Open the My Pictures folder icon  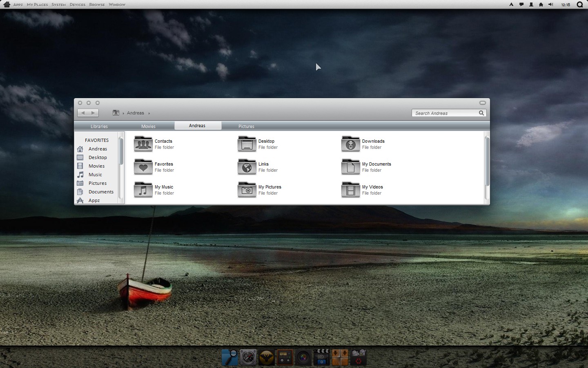[x=247, y=190]
